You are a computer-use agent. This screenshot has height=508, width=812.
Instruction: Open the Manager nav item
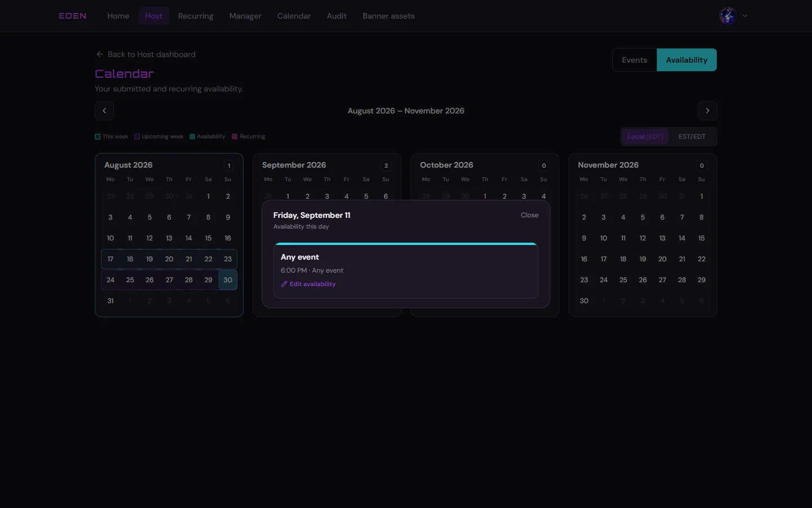pyautogui.click(x=245, y=16)
